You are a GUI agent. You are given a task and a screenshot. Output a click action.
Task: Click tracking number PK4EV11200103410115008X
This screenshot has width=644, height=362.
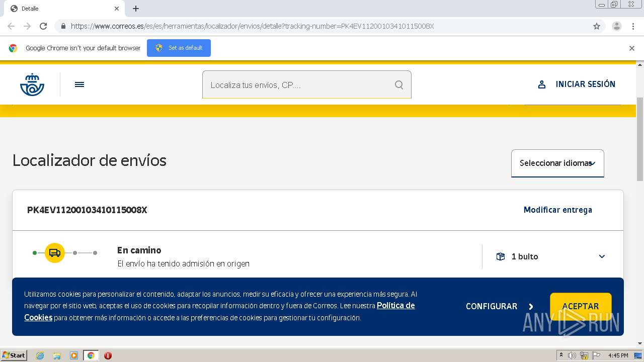pyautogui.click(x=87, y=210)
